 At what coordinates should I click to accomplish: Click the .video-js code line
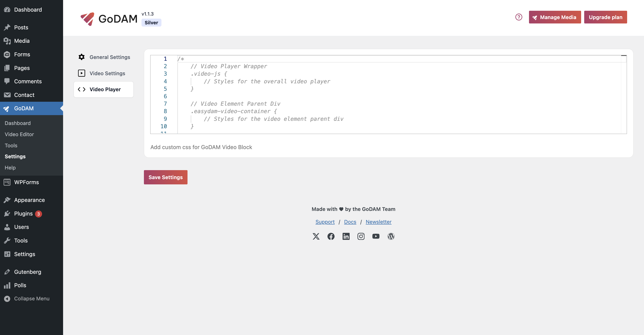[209, 74]
